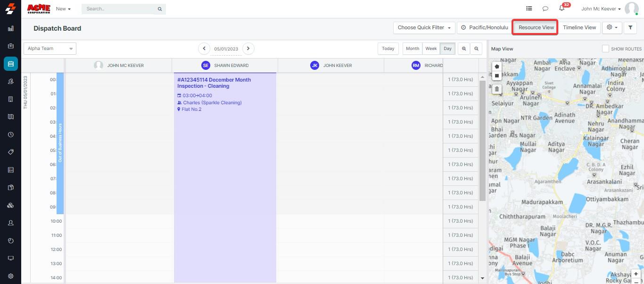Select the polygon draw tool on map
Screen dimensions: 644x284
(x=497, y=67)
